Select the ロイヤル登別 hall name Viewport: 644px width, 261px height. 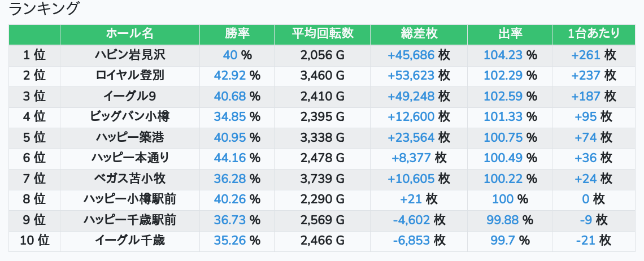click(129, 76)
